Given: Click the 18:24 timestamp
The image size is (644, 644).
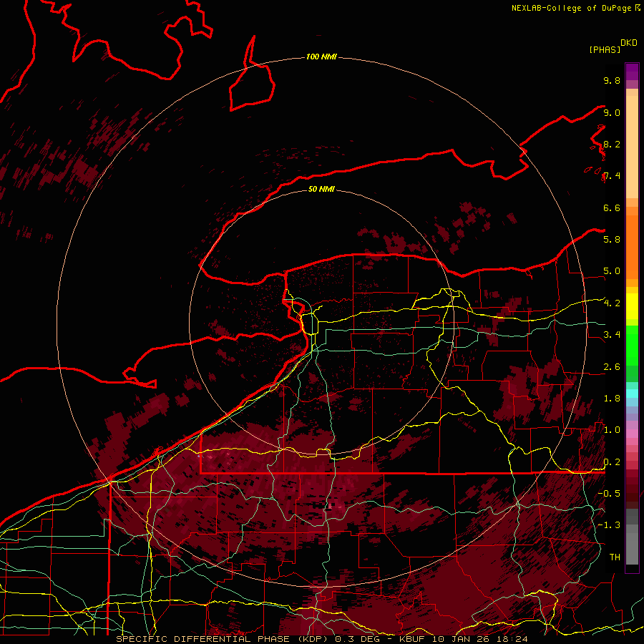Looking at the screenshot, I should coord(512,639).
